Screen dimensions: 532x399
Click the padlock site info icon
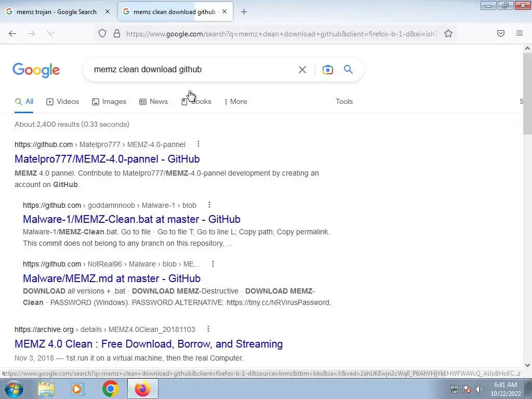point(117,33)
